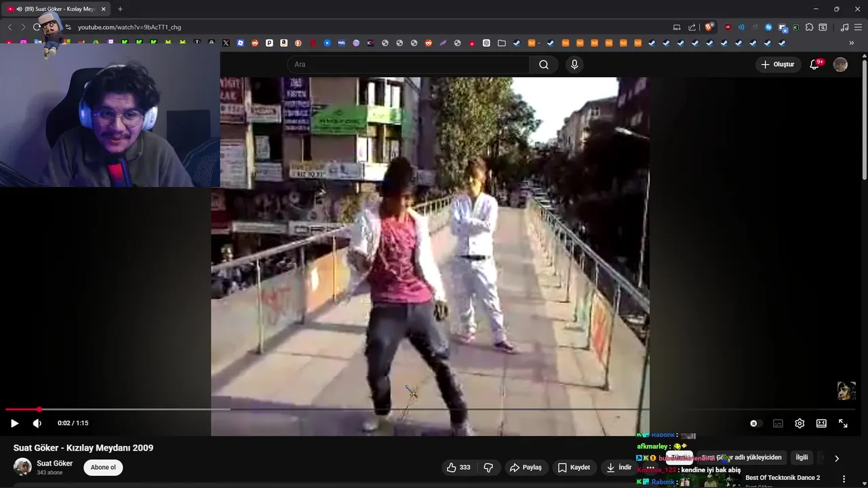Open Suat Göker channel avatar
Screen dimensions: 868x488
pos(22,467)
